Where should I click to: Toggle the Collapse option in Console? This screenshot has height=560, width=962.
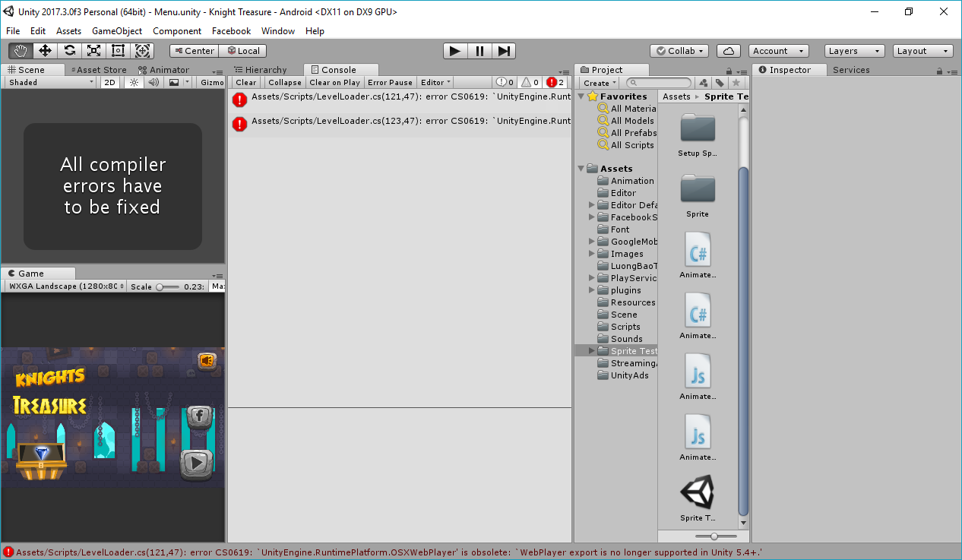pyautogui.click(x=284, y=82)
